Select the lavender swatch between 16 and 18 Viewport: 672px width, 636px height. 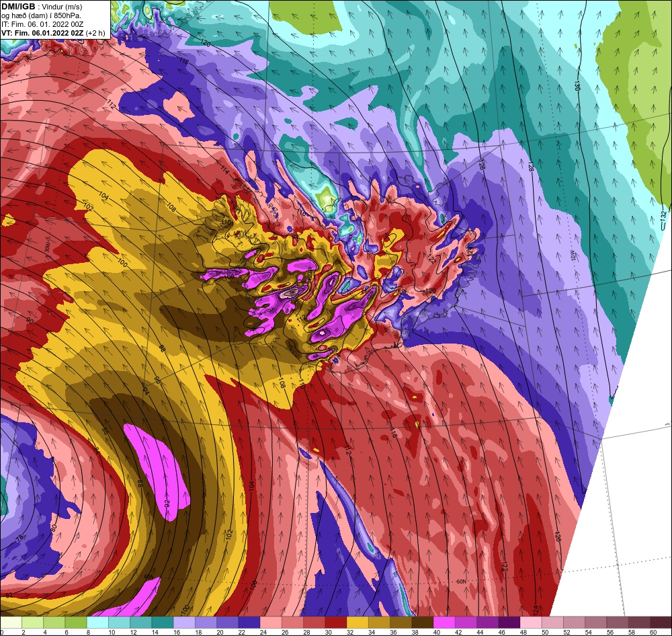[184, 623]
